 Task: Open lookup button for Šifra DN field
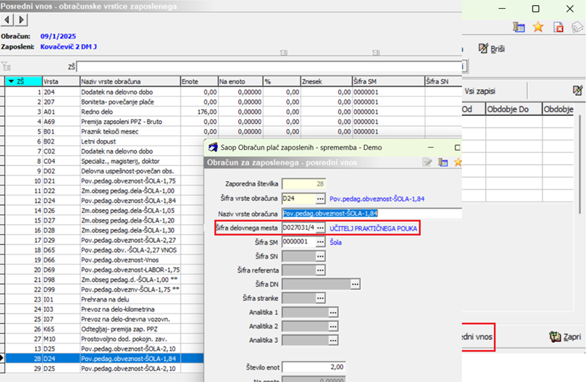(x=355, y=284)
